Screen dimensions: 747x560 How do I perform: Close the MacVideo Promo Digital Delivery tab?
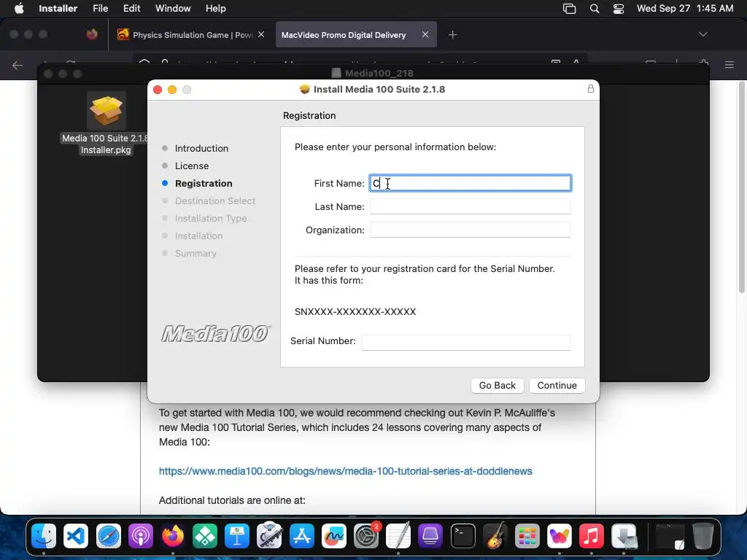point(425,34)
